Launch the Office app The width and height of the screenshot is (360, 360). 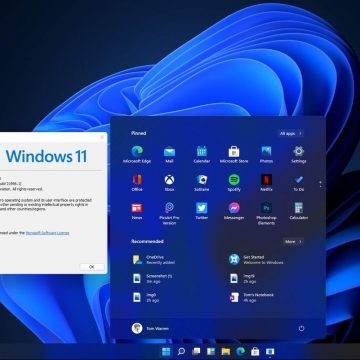(137, 183)
